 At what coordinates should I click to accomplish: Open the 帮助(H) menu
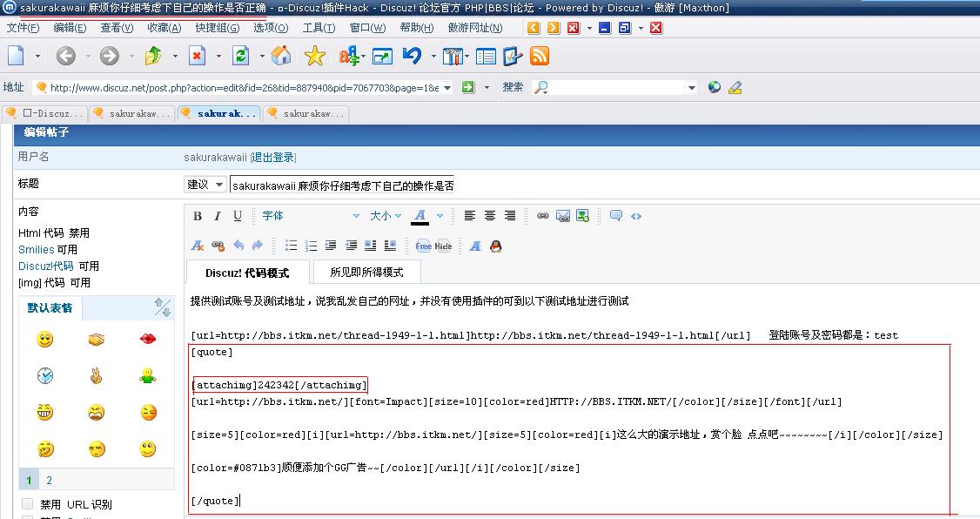[x=417, y=28]
